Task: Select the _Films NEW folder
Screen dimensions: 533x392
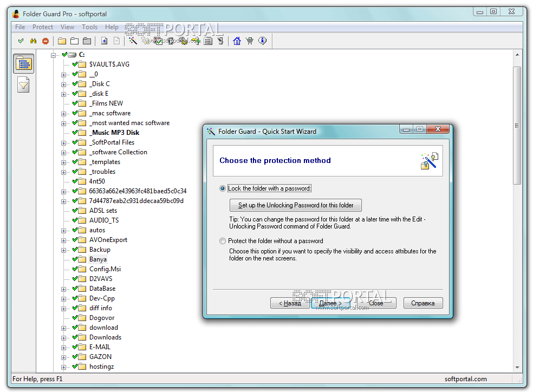Action: pyautogui.click(x=106, y=103)
